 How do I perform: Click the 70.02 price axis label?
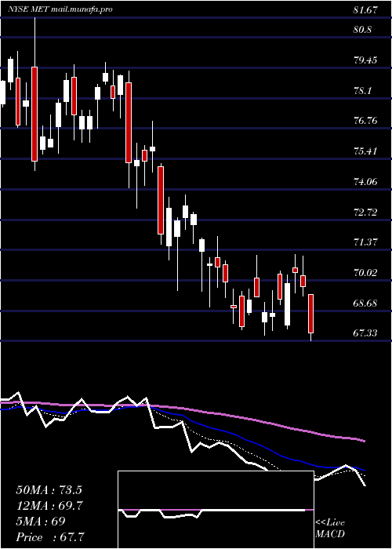365,272
